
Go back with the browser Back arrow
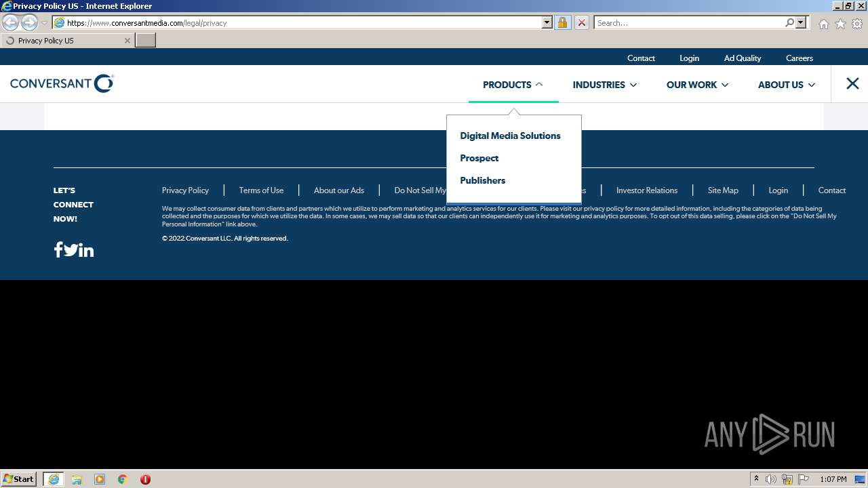(x=11, y=23)
